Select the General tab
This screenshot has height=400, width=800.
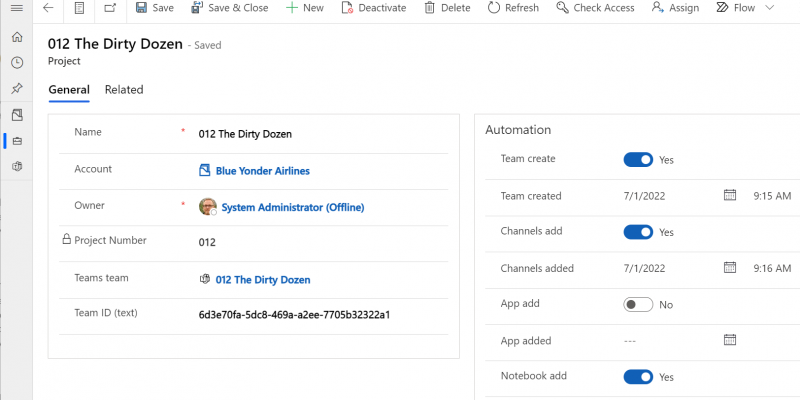(69, 90)
